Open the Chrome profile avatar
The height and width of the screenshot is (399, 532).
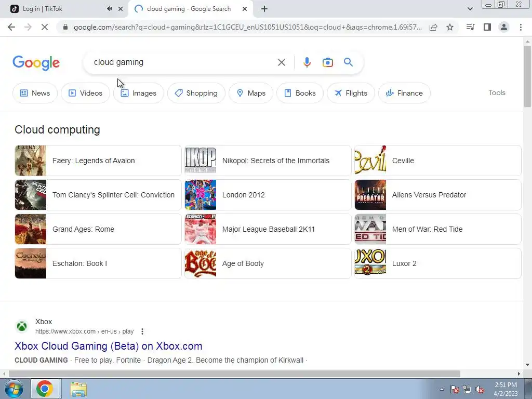[x=504, y=27]
